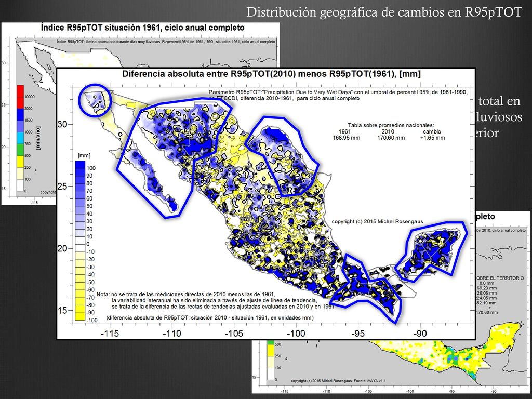Click the "30" latitude label on main map axis

[62, 124]
